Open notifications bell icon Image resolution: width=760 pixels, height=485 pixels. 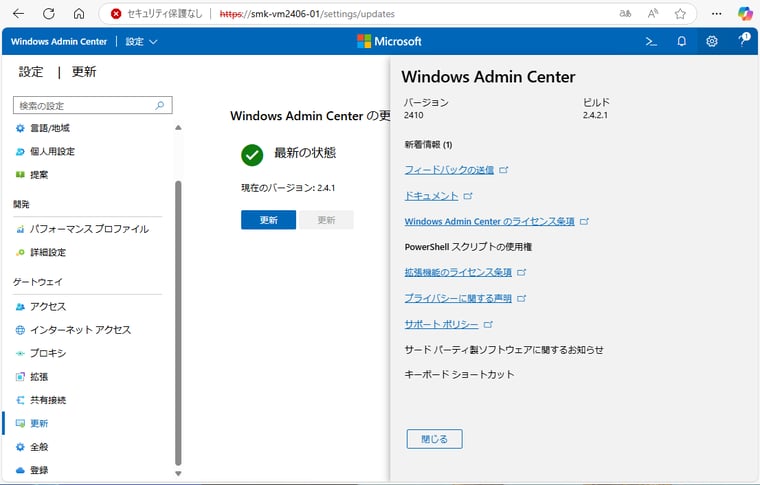pos(681,42)
